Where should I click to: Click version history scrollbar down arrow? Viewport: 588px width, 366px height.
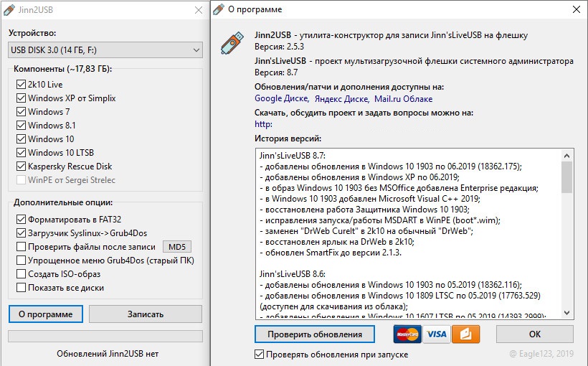tap(566, 311)
